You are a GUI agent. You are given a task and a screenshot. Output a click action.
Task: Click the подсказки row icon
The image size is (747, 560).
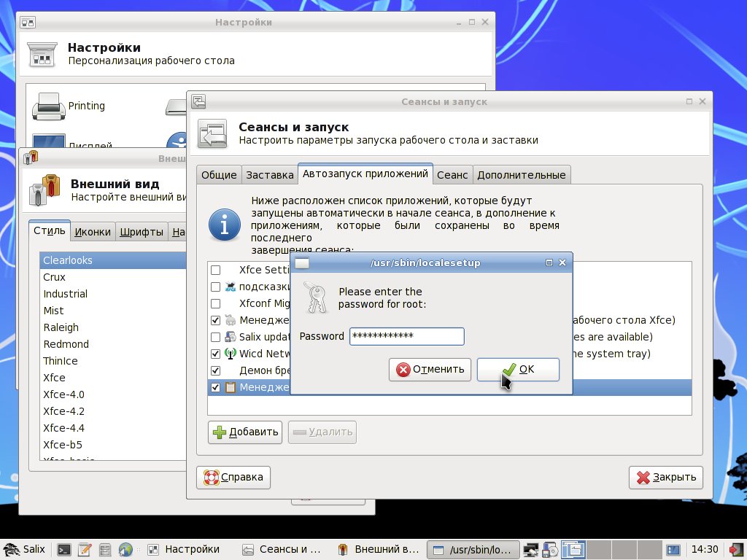coord(231,287)
